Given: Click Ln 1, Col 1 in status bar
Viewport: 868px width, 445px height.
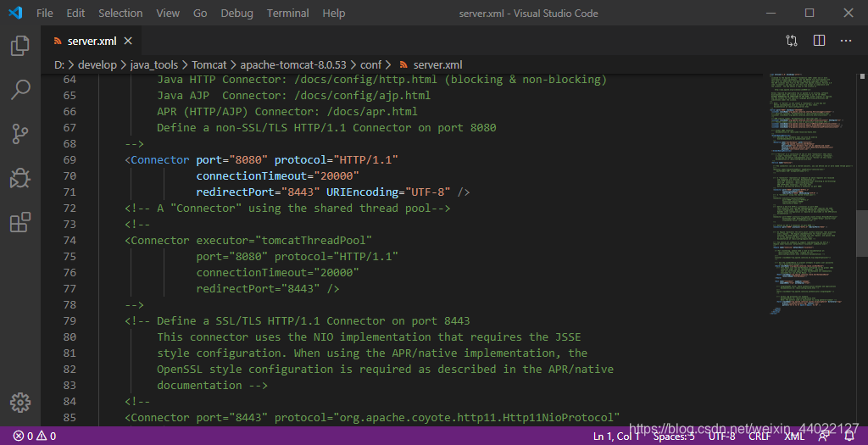Looking at the screenshot, I should pyautogui.click(x=616, y=437).
